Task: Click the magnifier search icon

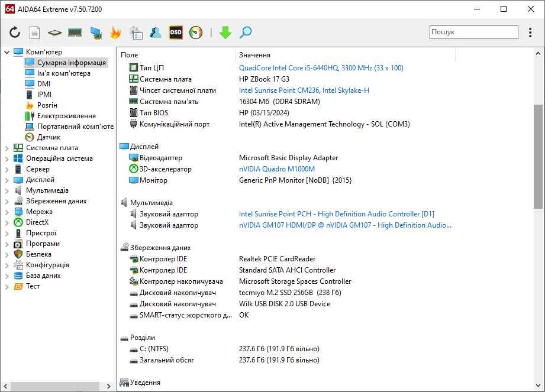Action: [246, 33]
